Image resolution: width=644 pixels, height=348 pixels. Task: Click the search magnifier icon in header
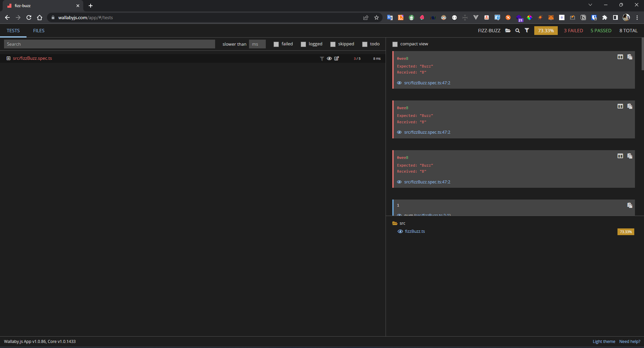coord(517,31)
